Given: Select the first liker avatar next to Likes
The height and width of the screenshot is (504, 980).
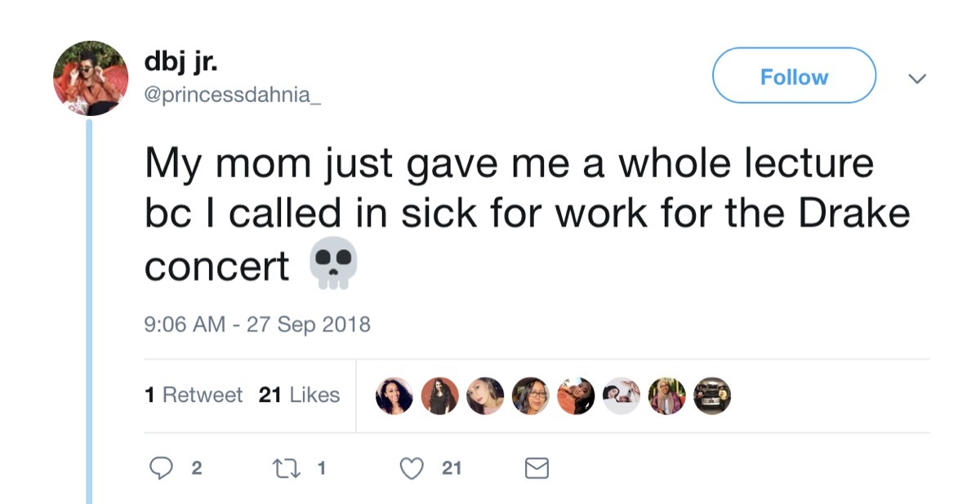Looking at the screenshot, I should (393, 396).
